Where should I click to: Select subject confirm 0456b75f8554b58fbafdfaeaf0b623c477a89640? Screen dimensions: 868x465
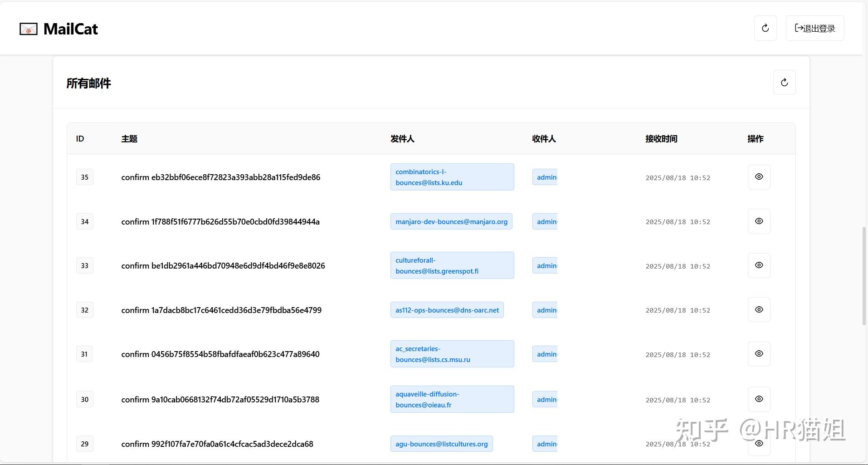coord(220,354)
